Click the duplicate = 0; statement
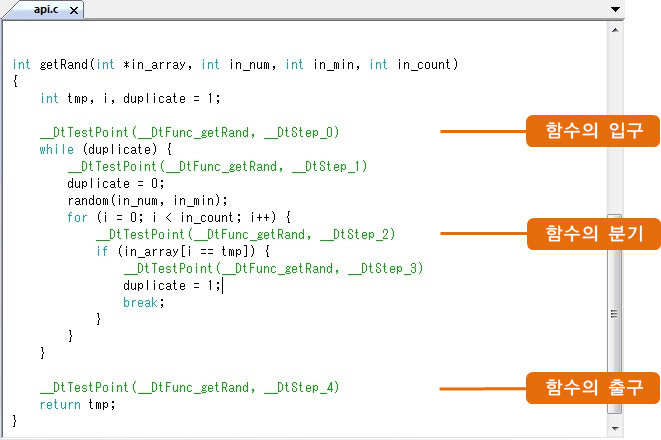 (116, 183)
